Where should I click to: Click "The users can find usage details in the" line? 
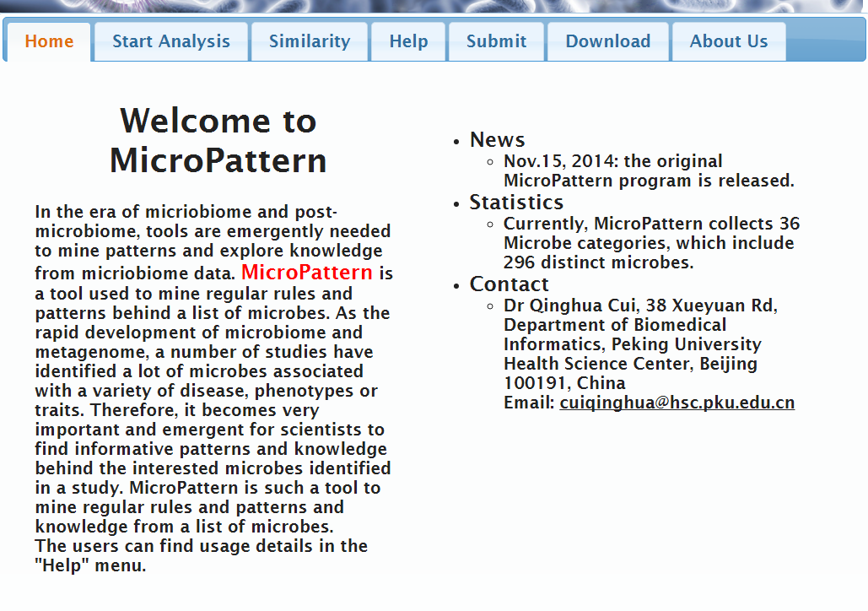click(202, 546)
